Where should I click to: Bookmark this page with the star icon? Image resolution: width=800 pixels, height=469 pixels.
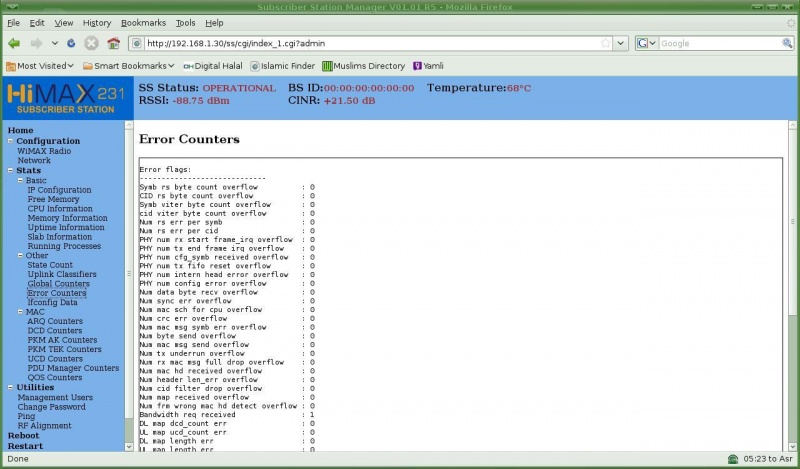(605, 44)
